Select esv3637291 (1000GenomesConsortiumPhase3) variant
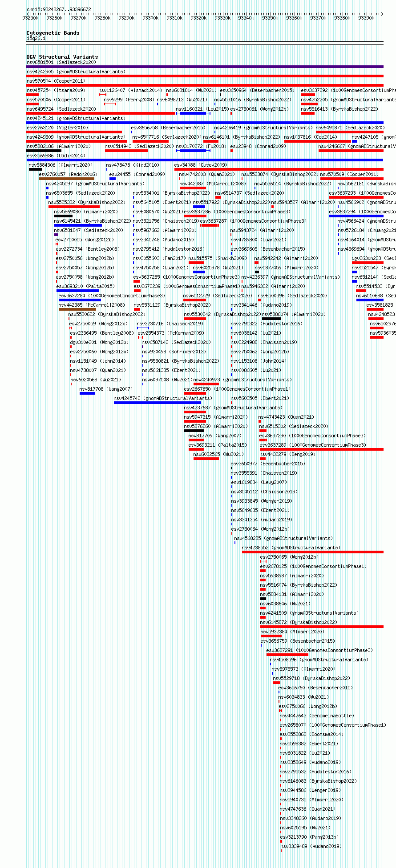Screen dimensions: 396x868 pyautogui.click(x=319, y=650)
